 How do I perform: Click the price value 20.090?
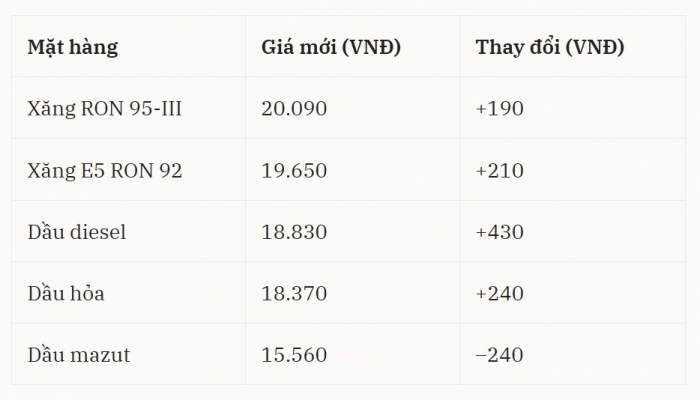pos(294,108)
